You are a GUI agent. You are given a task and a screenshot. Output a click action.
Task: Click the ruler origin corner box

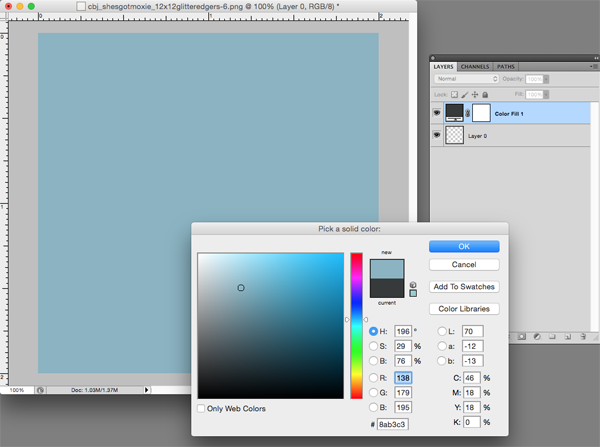[x=4, y=17]
